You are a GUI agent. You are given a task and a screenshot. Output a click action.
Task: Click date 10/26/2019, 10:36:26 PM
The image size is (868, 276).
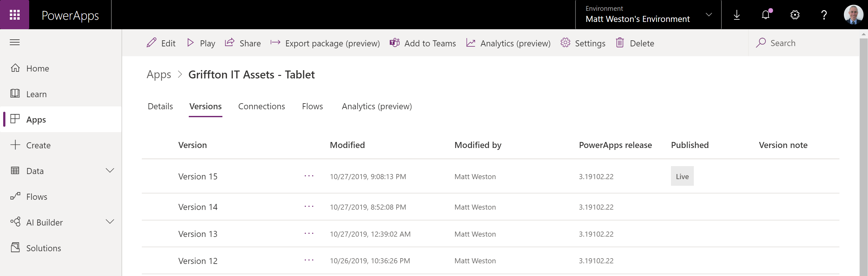(370, 261)
